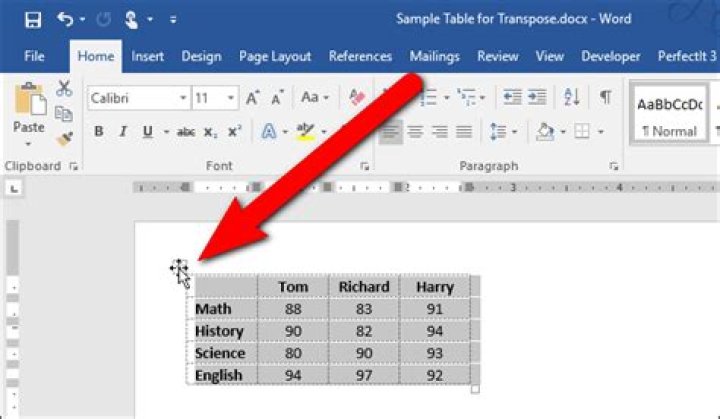This screenshot has width=720, height=419.
Task: Apply the Normal style
Action: click(669, 113)
